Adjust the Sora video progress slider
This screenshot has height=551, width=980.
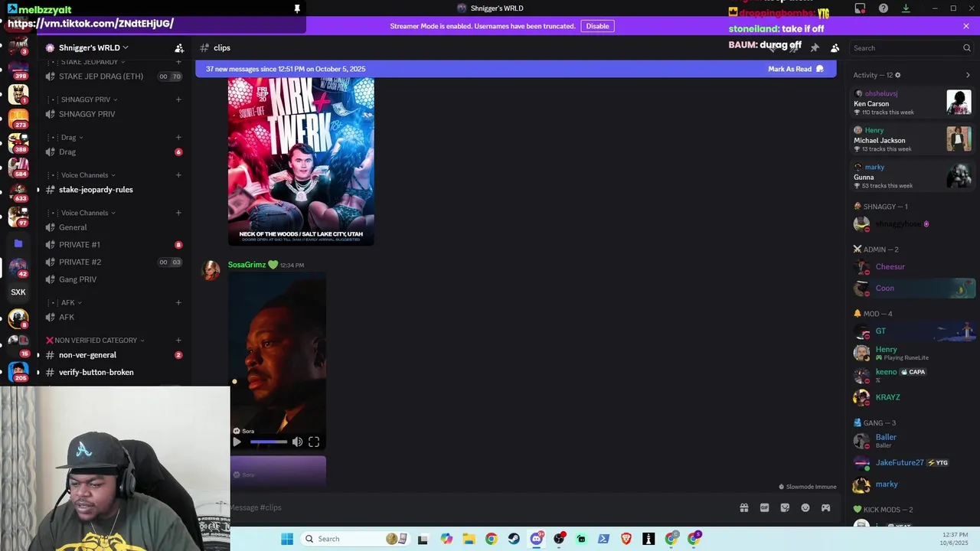[269, 442]
